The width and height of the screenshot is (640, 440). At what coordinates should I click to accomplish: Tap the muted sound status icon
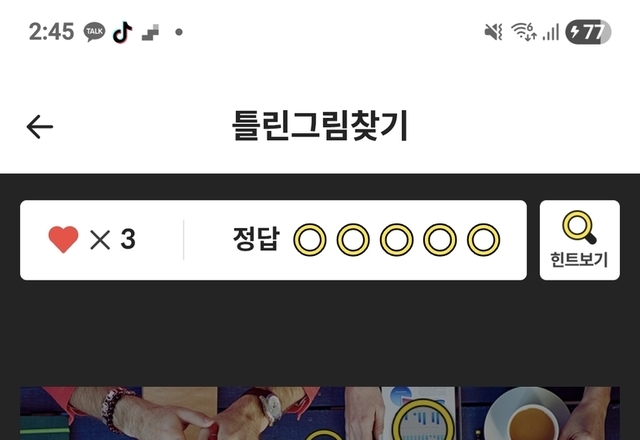point(493,31)
